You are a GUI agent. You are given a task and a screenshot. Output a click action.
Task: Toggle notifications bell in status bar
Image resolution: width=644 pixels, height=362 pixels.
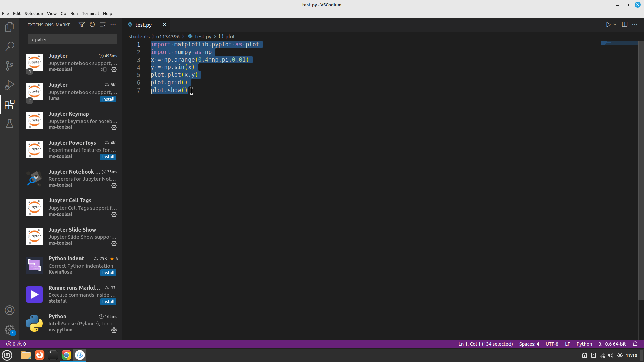coord(635,344)
